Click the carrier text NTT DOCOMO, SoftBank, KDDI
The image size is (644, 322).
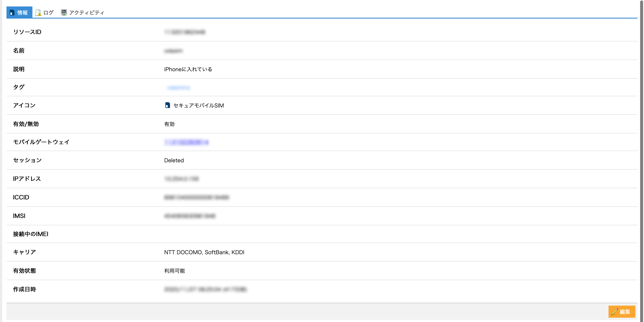(x=204, y=252)
